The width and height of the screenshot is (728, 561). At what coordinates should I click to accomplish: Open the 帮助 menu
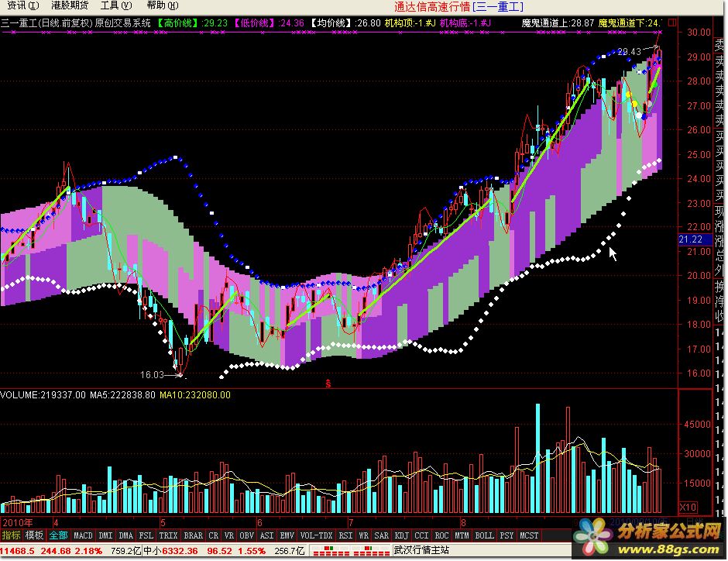[x=163, y=5]
